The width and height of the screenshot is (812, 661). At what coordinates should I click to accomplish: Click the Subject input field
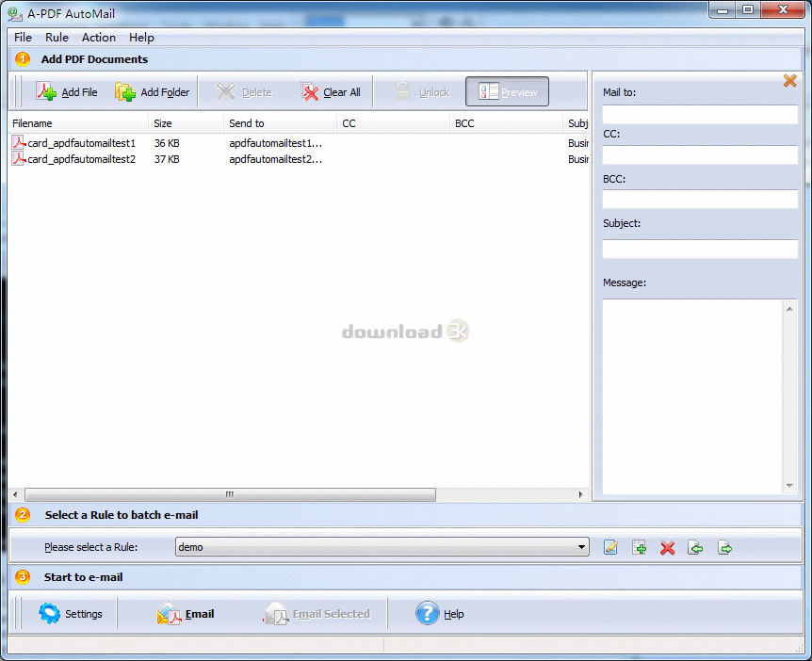pos(700,249)
